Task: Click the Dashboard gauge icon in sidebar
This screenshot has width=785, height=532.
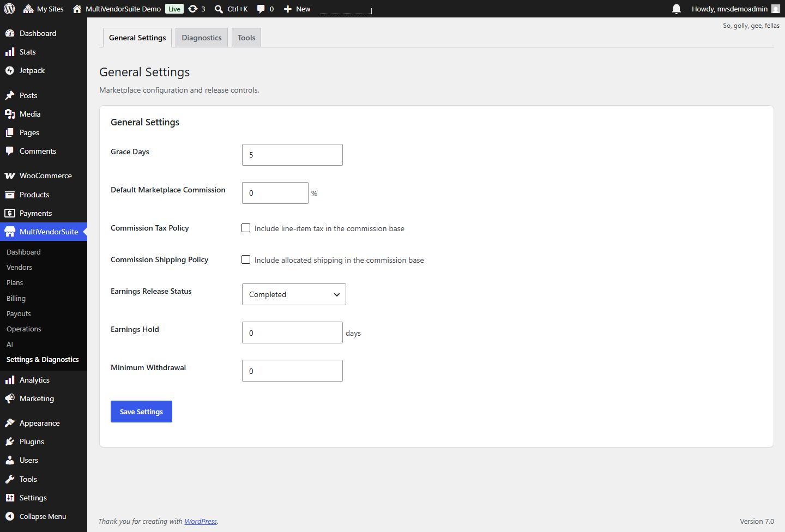Action: pos(10,33)
